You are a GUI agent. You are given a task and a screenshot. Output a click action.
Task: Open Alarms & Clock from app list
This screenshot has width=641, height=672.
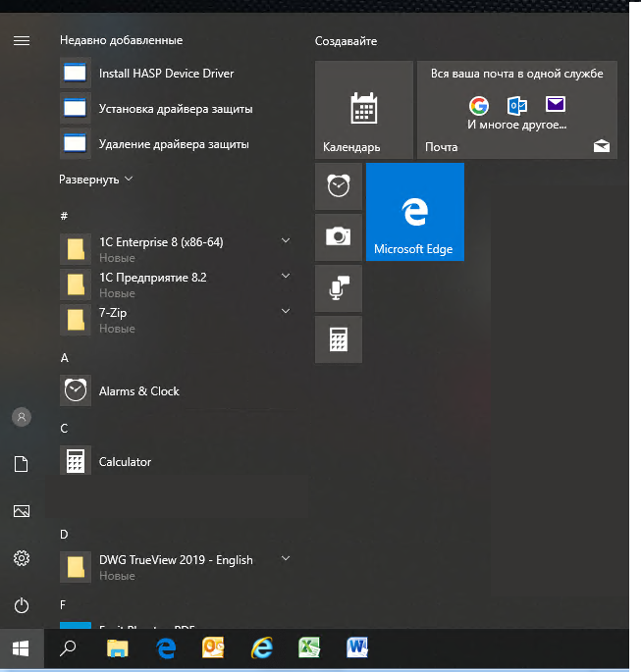pos(178,390)
